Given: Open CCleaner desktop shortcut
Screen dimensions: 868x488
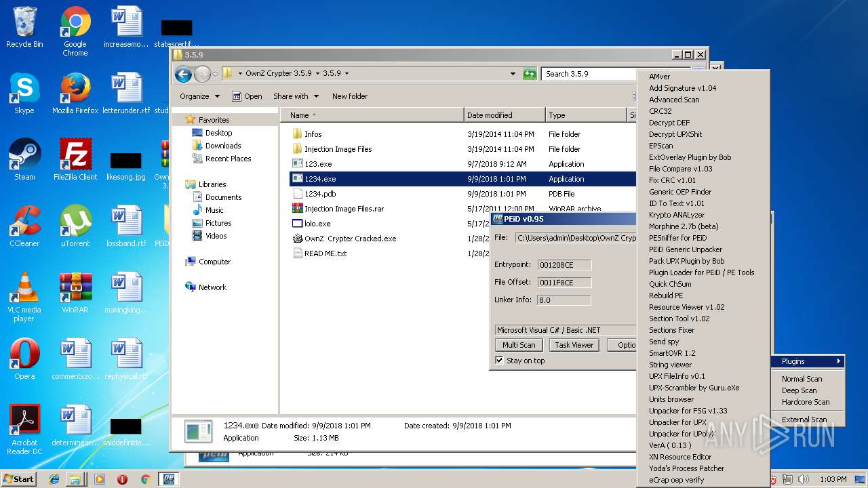Looking at the screenshot, I should (x=24, y=226).
